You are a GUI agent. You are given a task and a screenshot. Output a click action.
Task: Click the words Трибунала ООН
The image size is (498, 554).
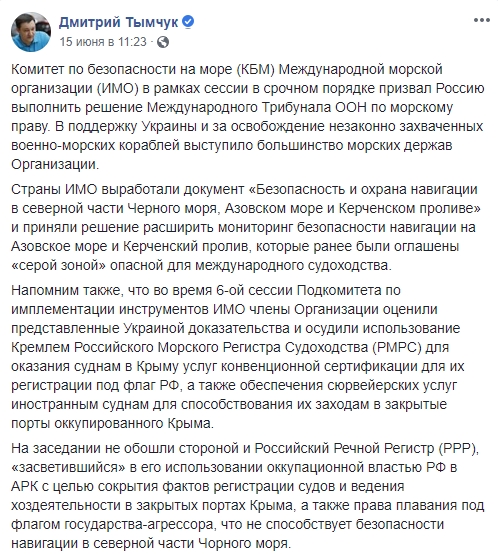[315, 107]
